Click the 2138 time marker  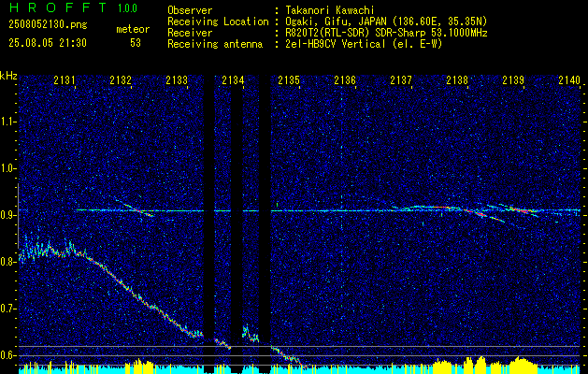tap(457, 79)
